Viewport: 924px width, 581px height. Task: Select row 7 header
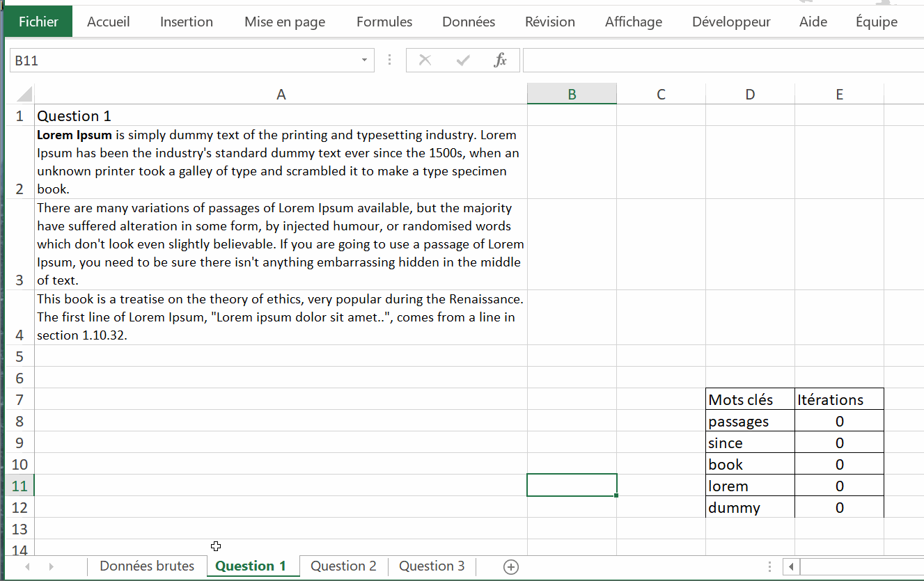pos(19,400)
